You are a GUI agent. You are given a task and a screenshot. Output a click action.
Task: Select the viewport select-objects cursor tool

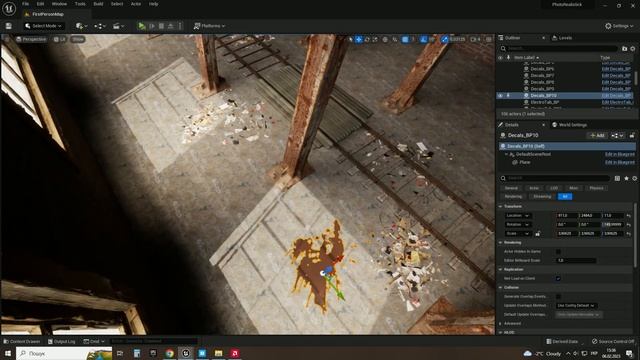(x=350, y=40)
